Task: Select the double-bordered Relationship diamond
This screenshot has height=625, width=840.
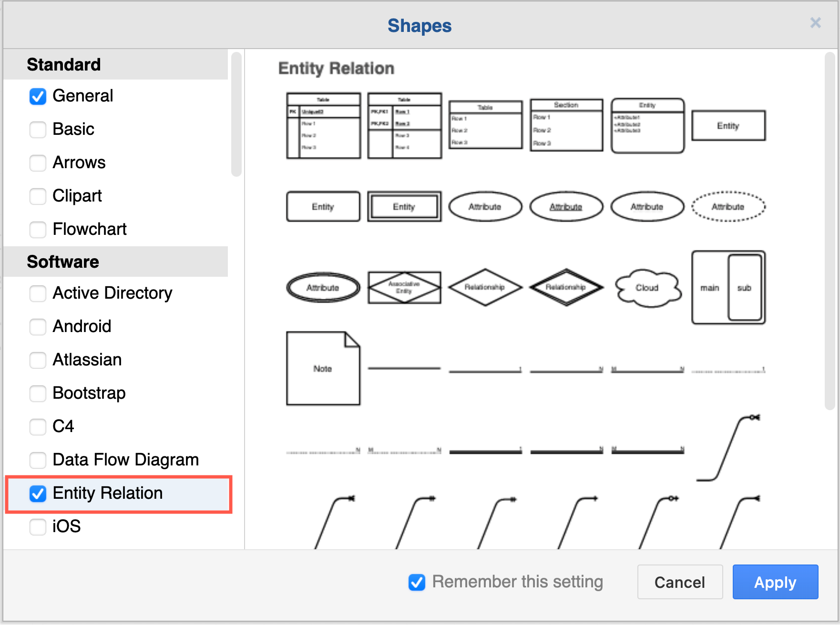Action: pyautogui.click(x=566, y=287)
